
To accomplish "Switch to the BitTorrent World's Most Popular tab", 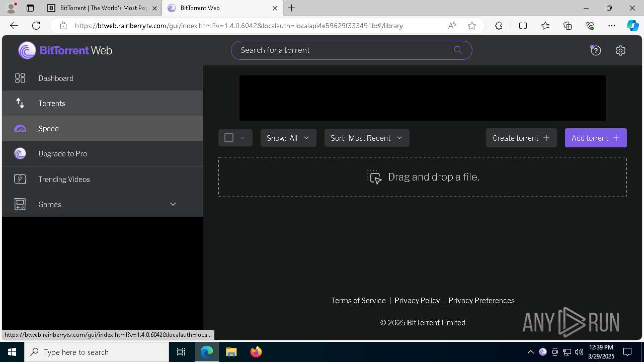I will coord(102,8).
